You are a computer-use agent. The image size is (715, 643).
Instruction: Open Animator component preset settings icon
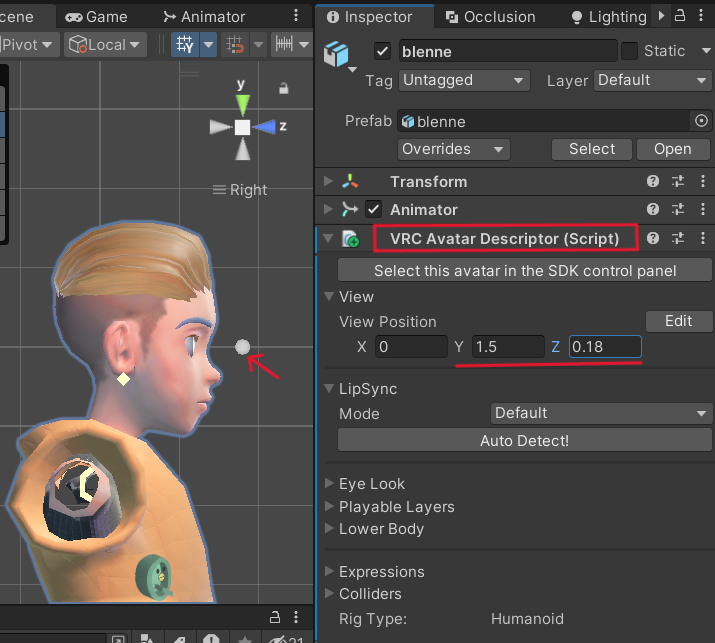[678, 209]
